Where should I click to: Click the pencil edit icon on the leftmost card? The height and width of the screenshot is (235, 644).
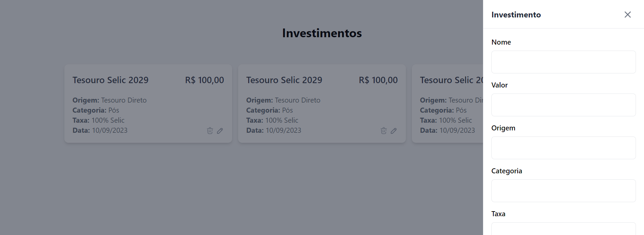point(220,131)
